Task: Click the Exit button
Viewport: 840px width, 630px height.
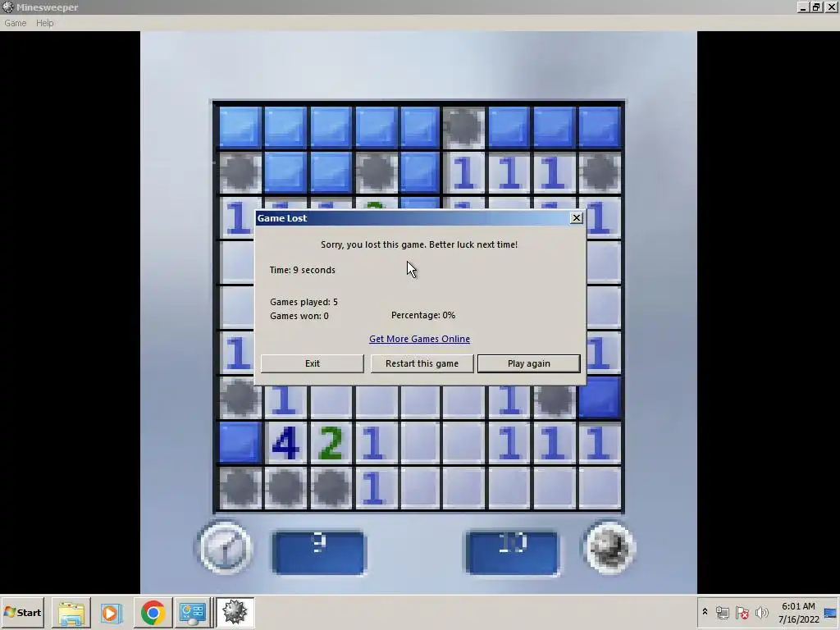Action: point(313,363)
